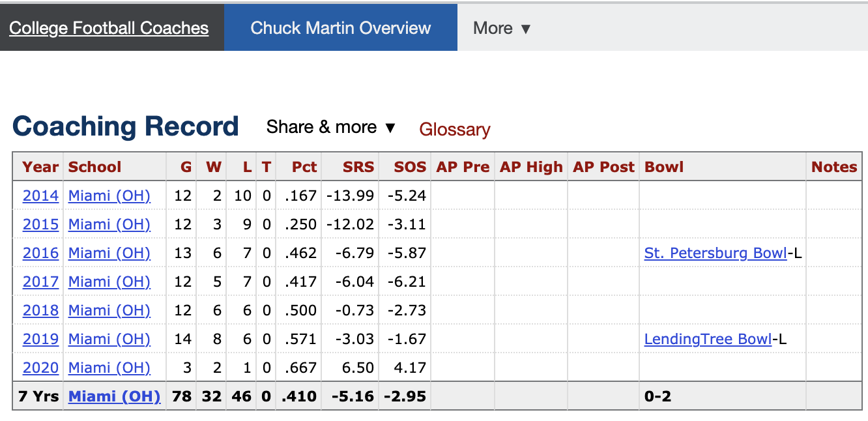Sort by Bowl column header
The height and width of the screenshot is (421, 868).
tap(663, 167)
